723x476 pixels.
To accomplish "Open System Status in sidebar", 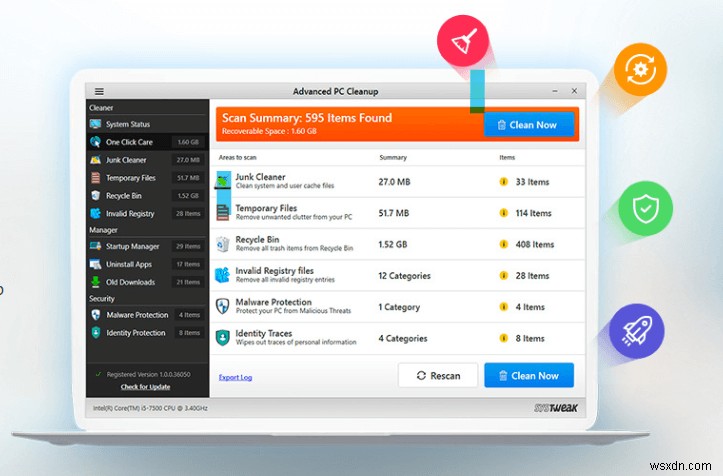I will [147, 124].
